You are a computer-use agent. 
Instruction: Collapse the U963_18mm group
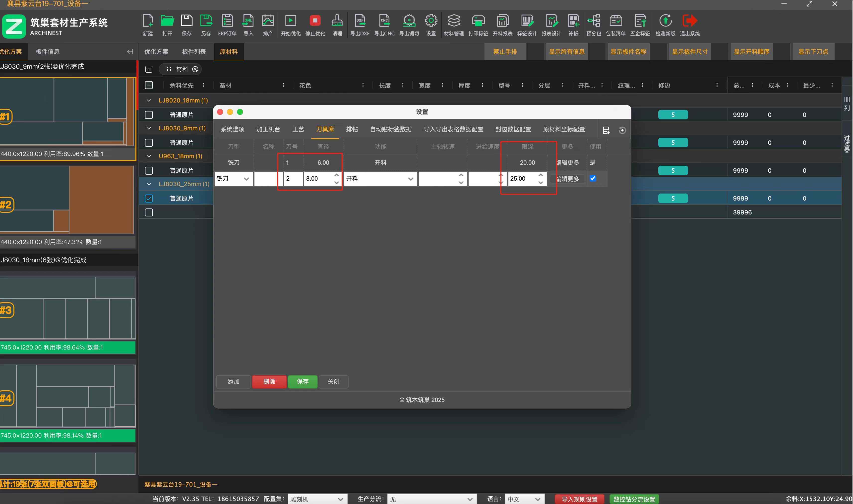click(x=149, y=156)
